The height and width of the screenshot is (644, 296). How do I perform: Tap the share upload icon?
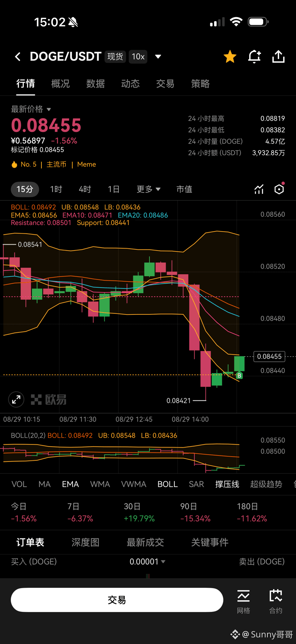pos(278,57)
